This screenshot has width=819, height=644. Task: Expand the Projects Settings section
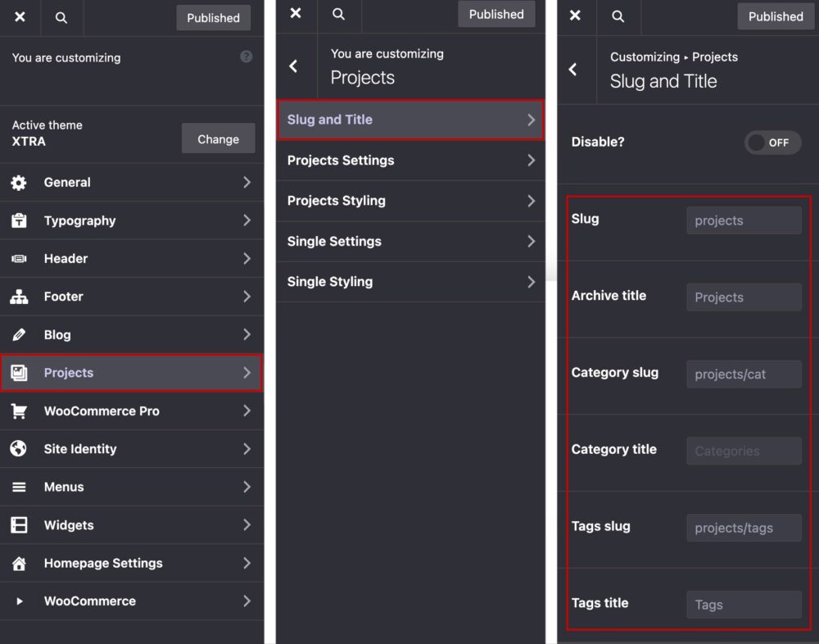[409, 160]
